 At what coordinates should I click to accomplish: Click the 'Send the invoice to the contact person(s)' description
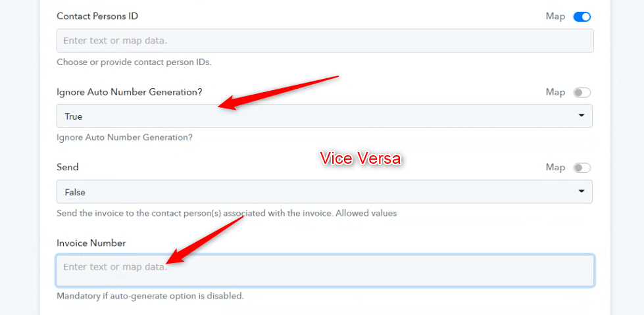(x=227, y=213)
